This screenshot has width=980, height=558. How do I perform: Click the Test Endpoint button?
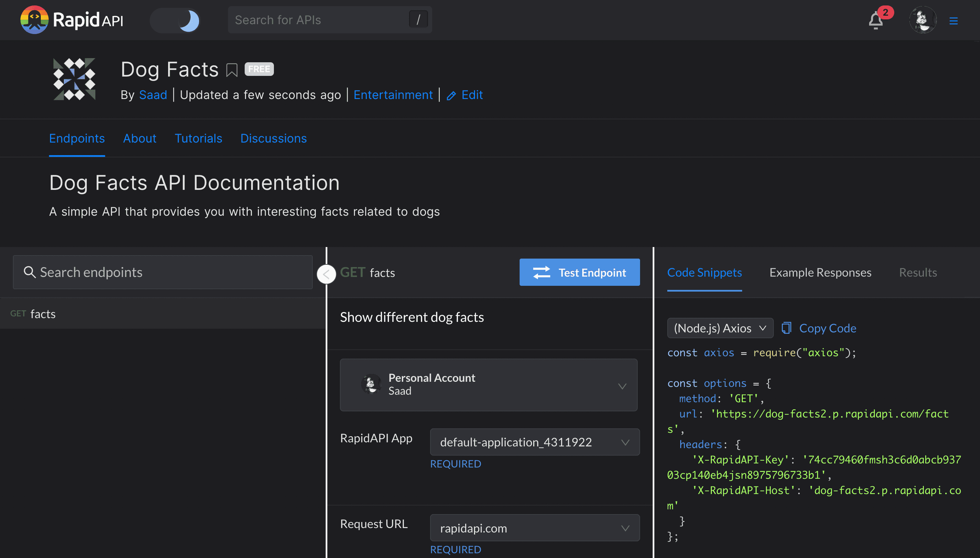[579, 272]
